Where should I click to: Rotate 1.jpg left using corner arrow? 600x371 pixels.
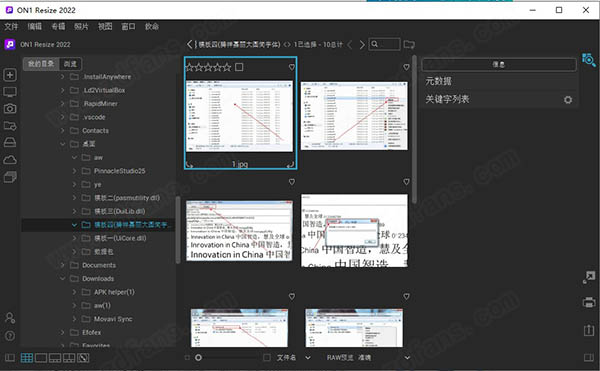(189, 165)
